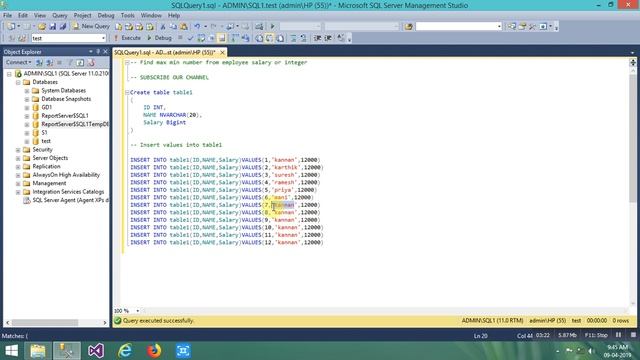
Task: Open a file using the folder icon
Action: pos(42,26)
